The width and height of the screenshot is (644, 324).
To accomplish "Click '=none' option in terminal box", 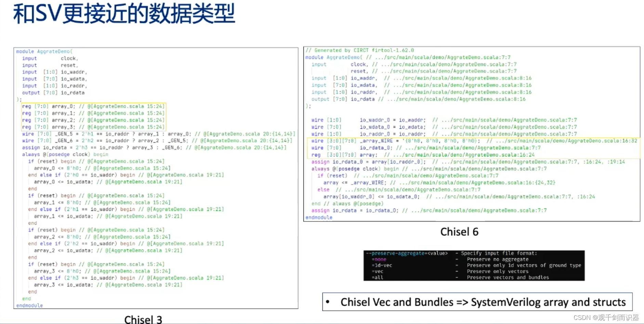I will (x=379, y=259).
